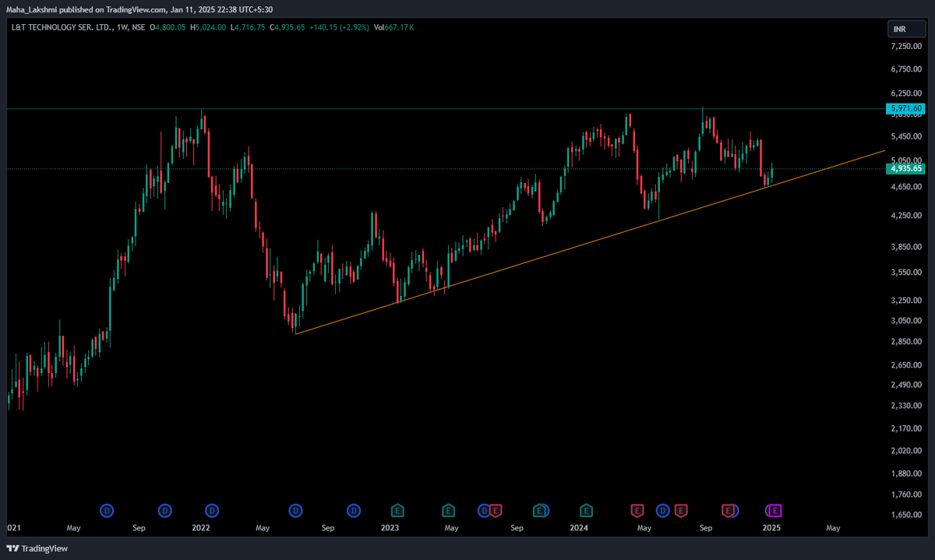
Task: Click the 2023 label on the time axis
Action: tap(390, 527)
